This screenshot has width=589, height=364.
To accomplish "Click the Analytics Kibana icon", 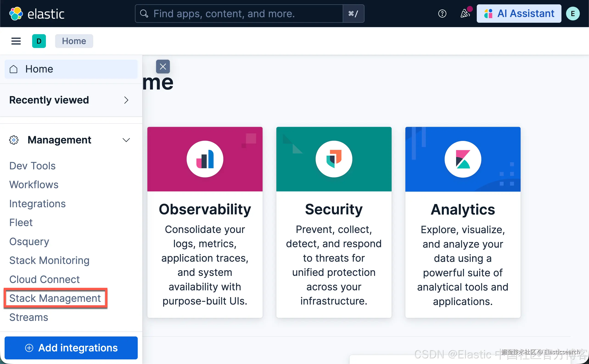I will [463, 159].
